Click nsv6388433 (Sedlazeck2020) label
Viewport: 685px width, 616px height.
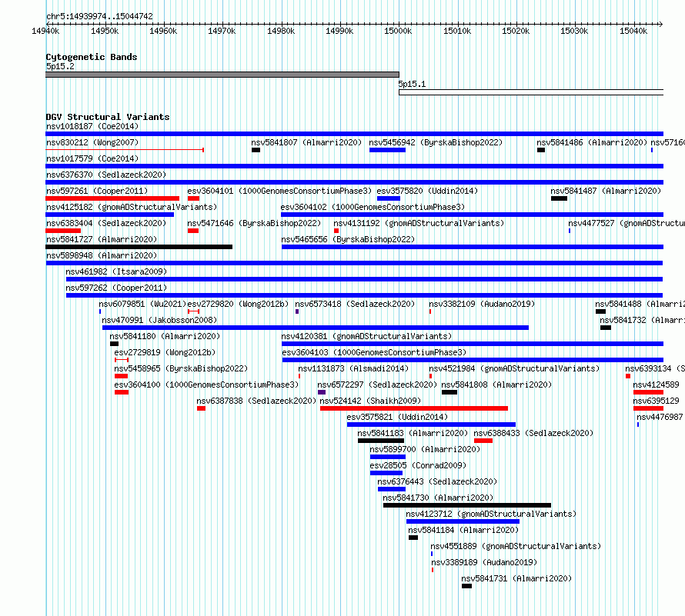tap(533, 434)
